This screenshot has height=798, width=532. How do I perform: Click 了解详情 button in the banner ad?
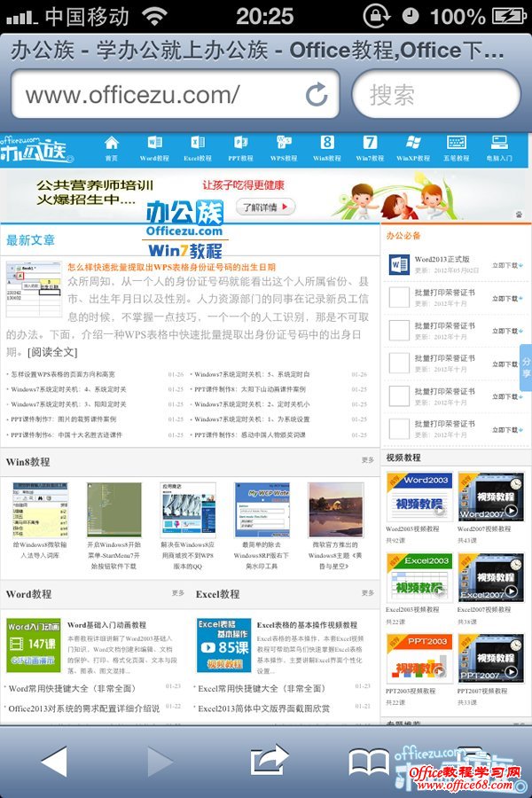pyautogui.click(x=265, y=207)
